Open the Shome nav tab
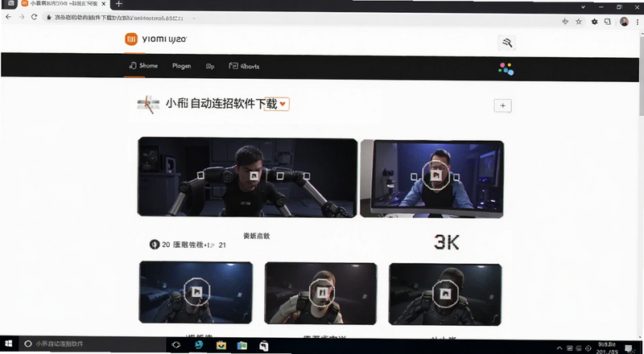The image size is (644, 354). (x=143, y=66)
